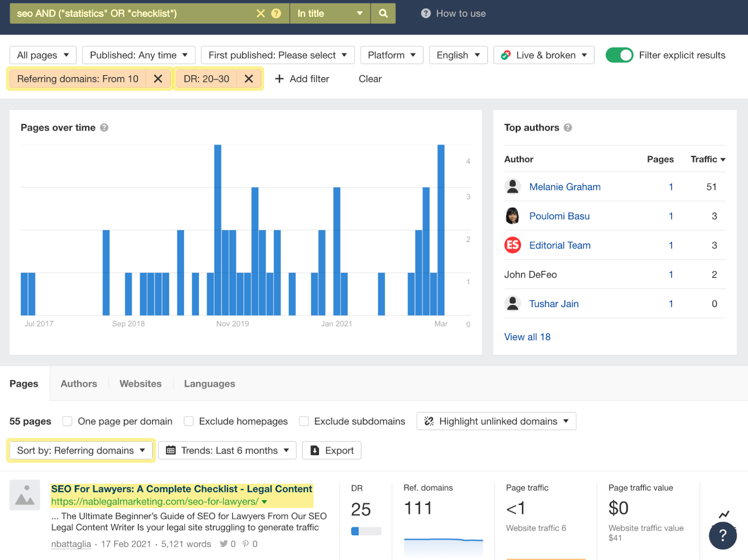Check Exclude homepages

(x=188, y=421)
